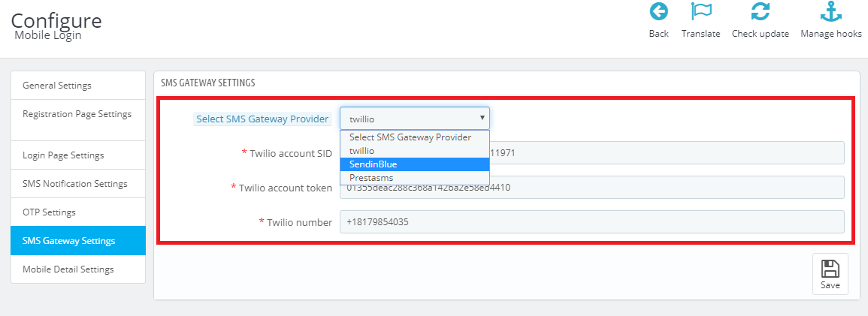This screenshot has height=316, width=868.
Task: Click the Save floppy disk button
Action: pos(830,274)
